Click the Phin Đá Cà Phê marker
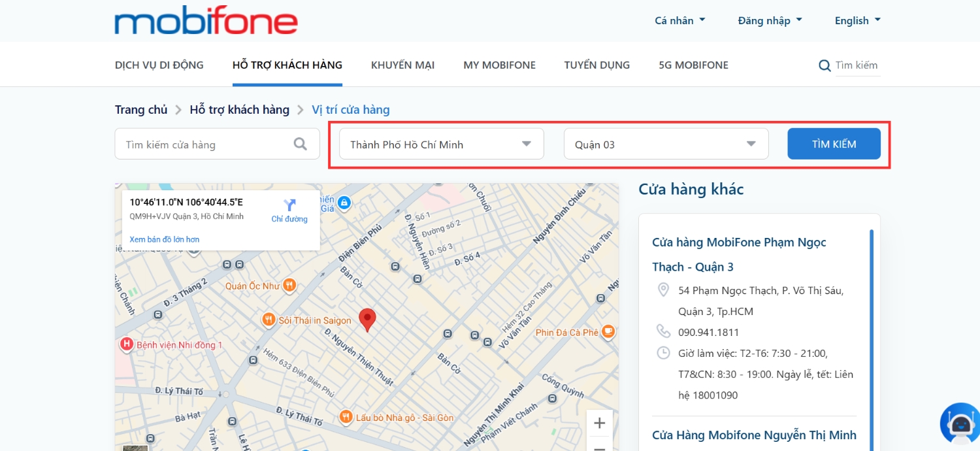The image size is (980, 451). click(608, 332)
